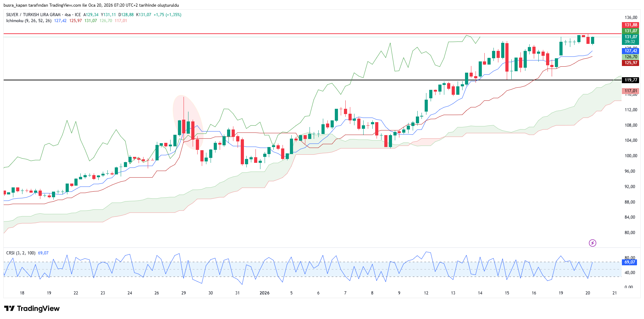The width and height of the screenshot is (644, 319).
Task: Click date 29 on the time axis
Action: 184,293
